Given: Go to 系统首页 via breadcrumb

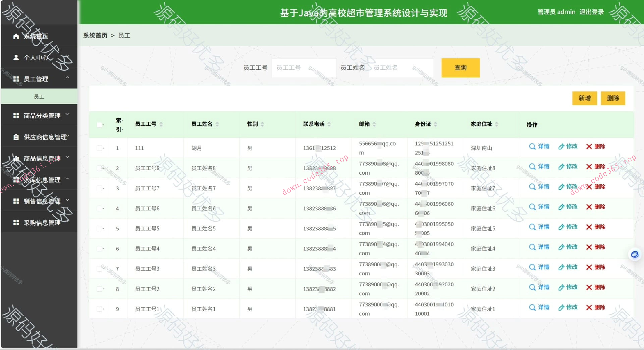Looking at the screenshot, I should [x=95, y=35].
